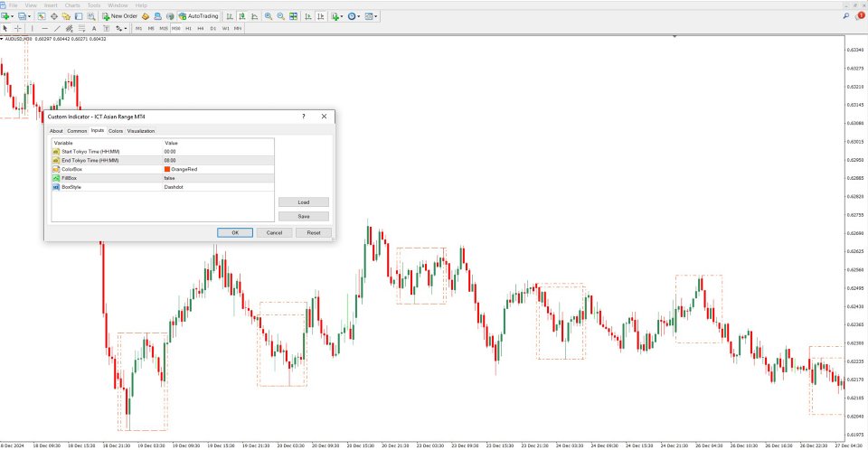Expand the New Chart dropdown arrow

click(x=12, y=16)
